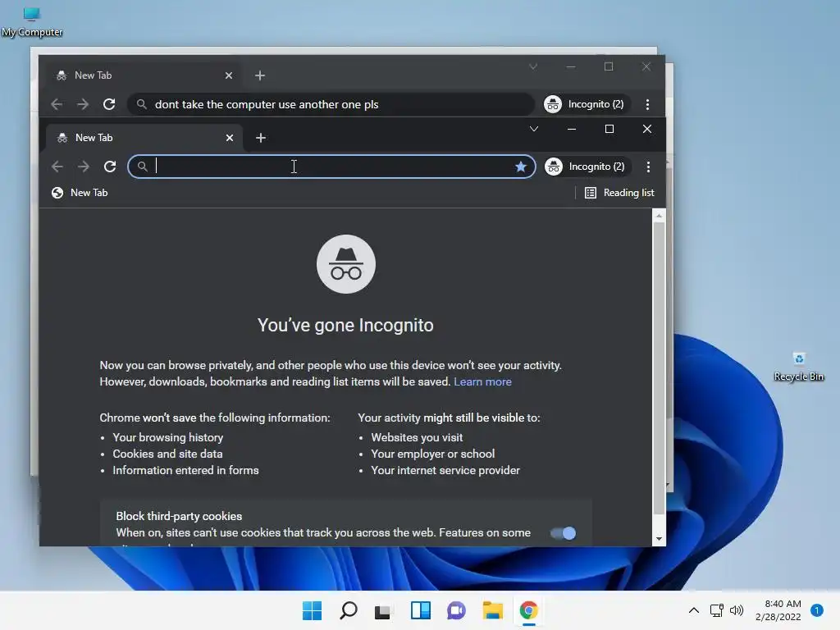Toggle Block third-party cookies switch
The image size is (840, 630).
563,533
